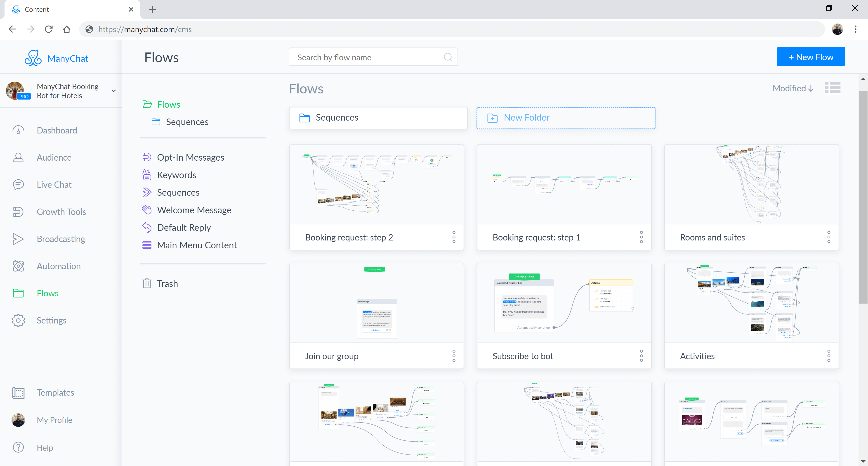Open Welcome Message content
Screen dimensions: 868x466
[x=194, y=210]
